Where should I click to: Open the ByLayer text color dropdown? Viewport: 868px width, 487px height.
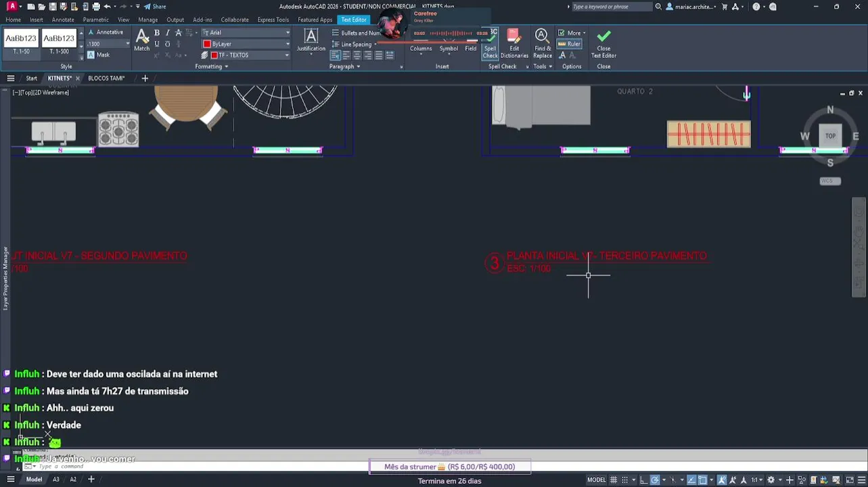[246, 44]
